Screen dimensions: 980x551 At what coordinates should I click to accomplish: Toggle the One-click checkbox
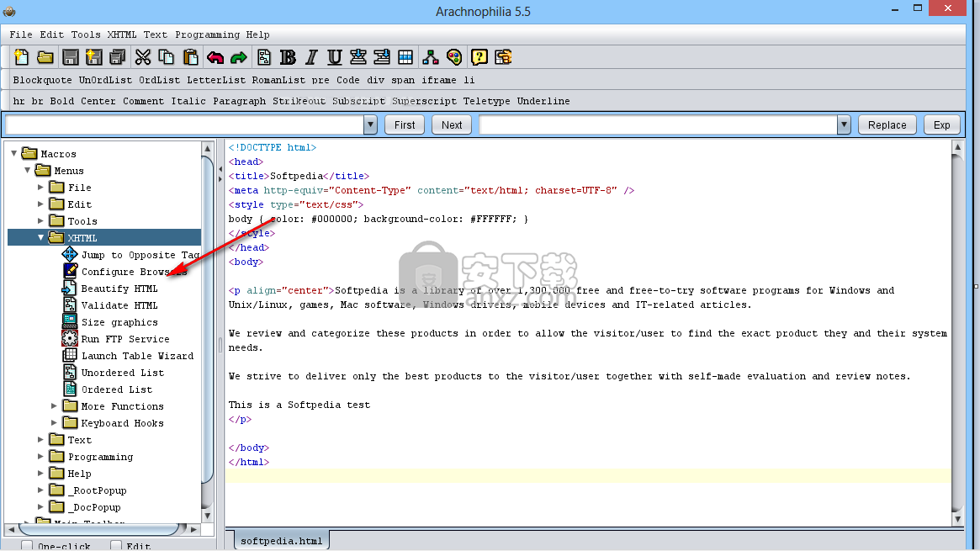click(x=27, y=546)
